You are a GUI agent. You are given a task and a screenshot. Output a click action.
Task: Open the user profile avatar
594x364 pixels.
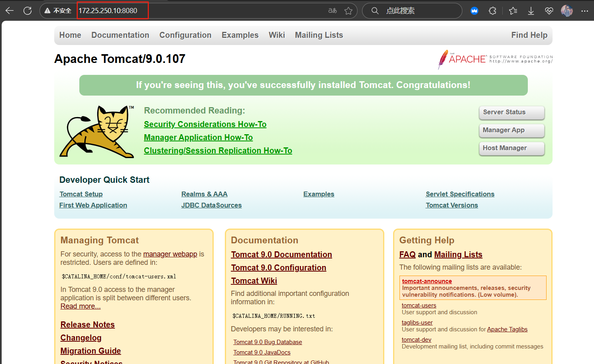click(567, 11)
